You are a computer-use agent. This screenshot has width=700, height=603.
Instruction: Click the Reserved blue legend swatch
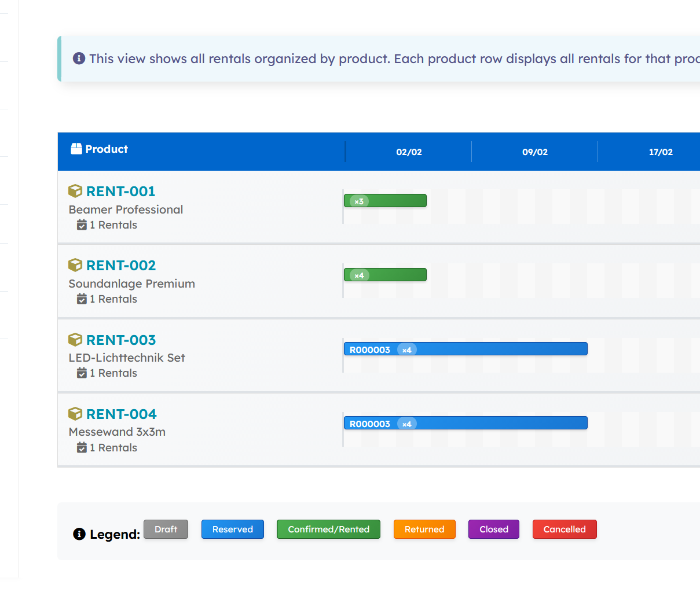tap(232, 529)
